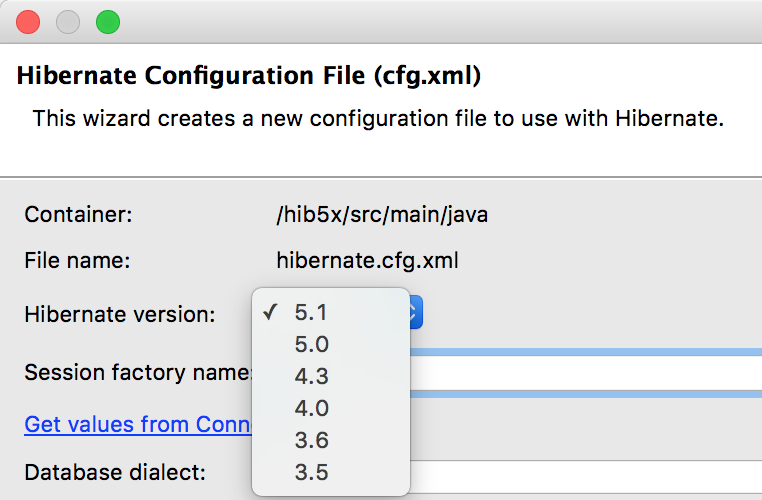Click the Container label
The image size is (762, 500).
(x=78, y=214)
